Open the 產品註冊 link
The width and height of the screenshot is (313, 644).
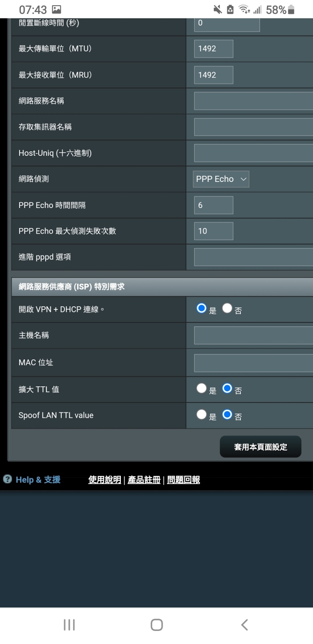click(144, 480)
